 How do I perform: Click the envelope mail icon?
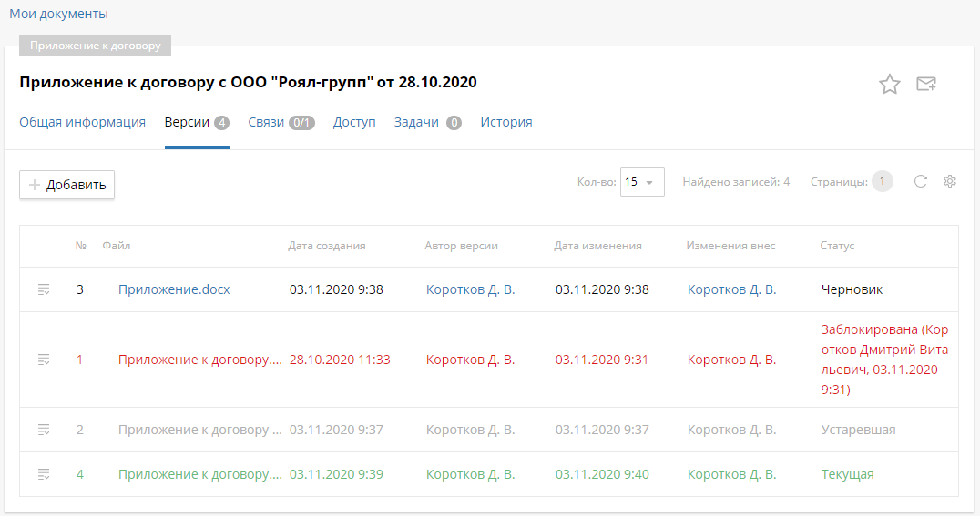[926, 85]
